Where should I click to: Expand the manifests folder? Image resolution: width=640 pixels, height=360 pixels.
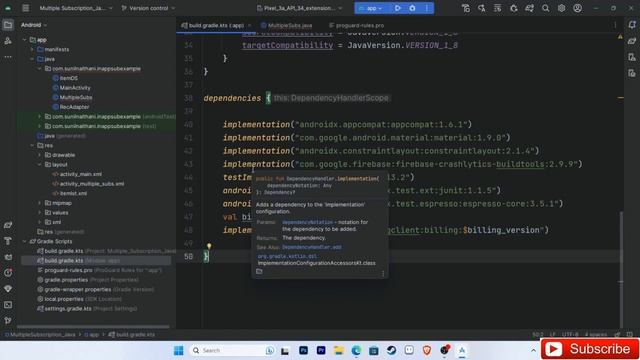coord(32,49)
